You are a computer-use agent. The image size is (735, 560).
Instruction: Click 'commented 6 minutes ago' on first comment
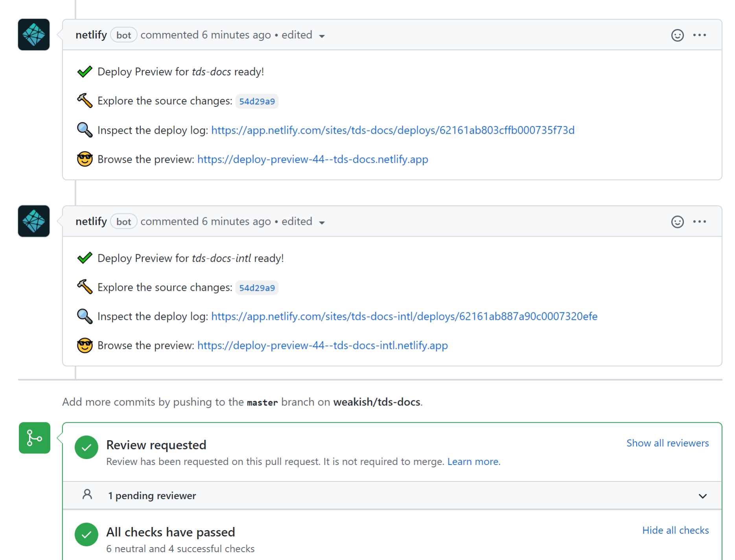tap(206, 35)
